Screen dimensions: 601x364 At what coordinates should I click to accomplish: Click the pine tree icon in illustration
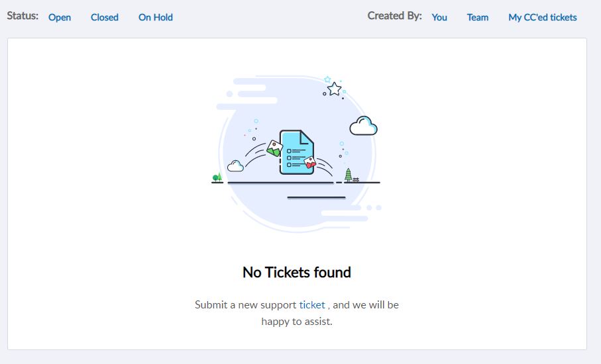(348, 175)
